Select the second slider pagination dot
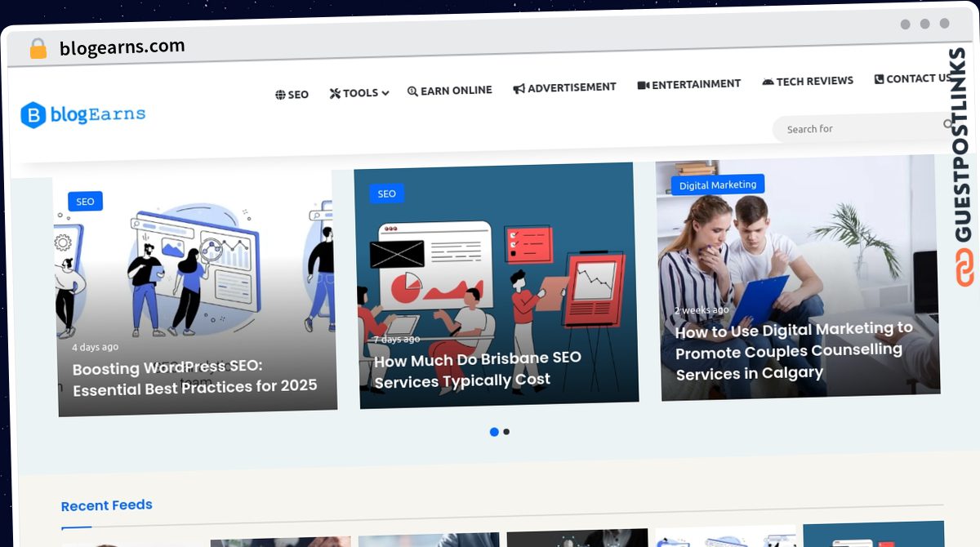This screenshot has height=547, width=980. tap(506, 432)
